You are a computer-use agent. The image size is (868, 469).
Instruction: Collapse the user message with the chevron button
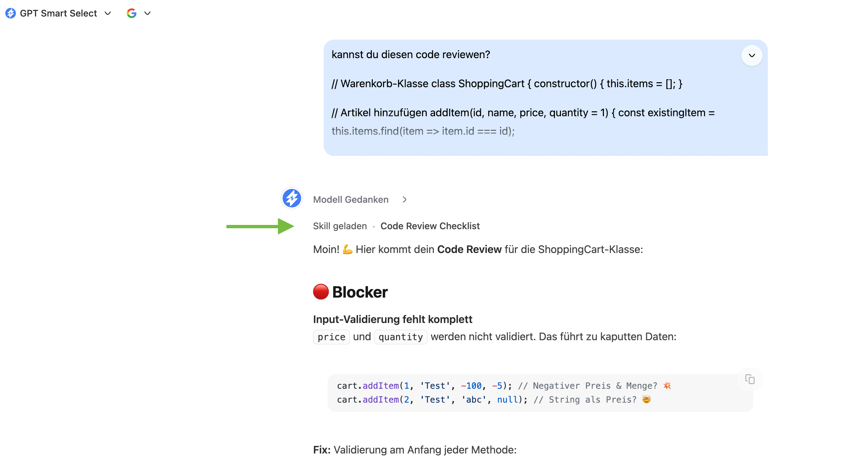[751, 55]
